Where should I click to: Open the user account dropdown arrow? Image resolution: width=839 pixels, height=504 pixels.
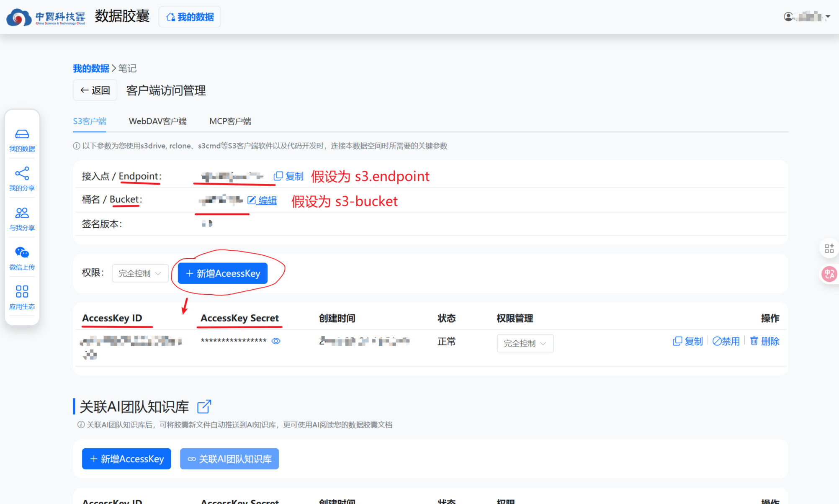point(828,17)
